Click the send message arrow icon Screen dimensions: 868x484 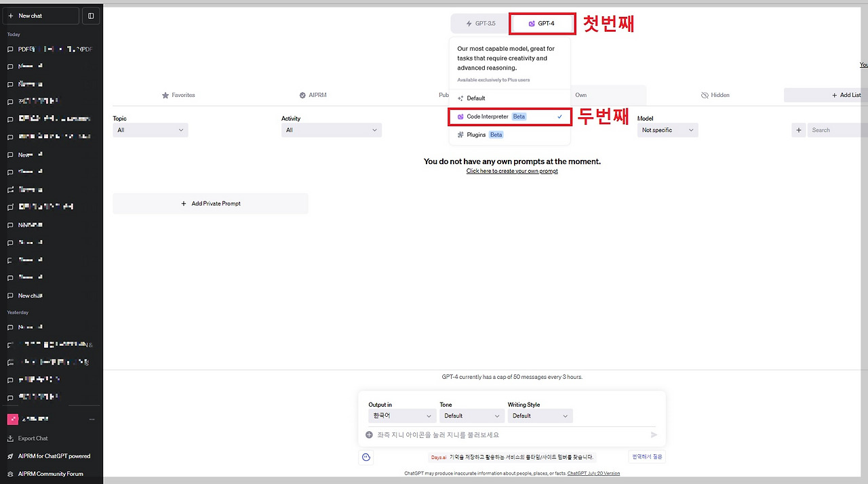click(654, 435)
